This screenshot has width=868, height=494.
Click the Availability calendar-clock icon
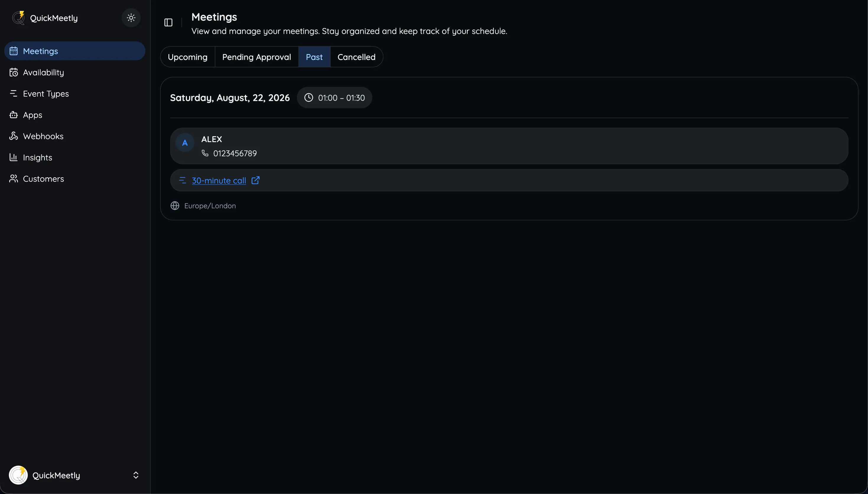(14, 72)
